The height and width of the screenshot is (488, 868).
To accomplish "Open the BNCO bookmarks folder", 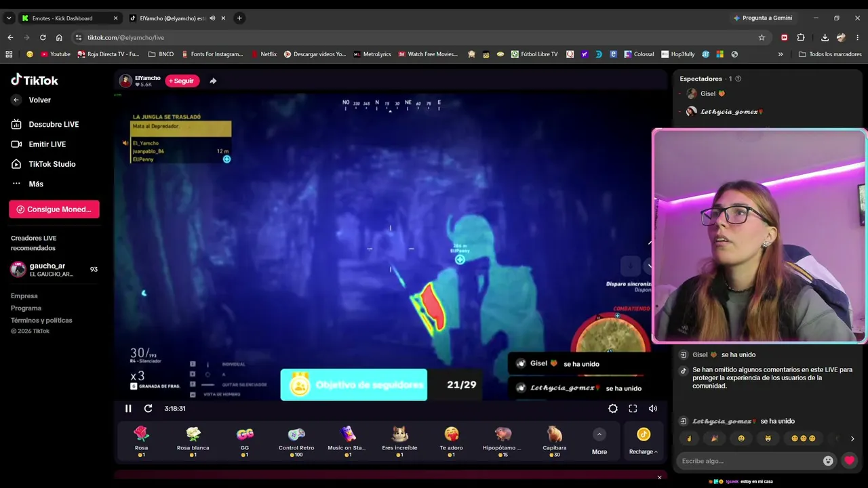I will pos(161,54).
